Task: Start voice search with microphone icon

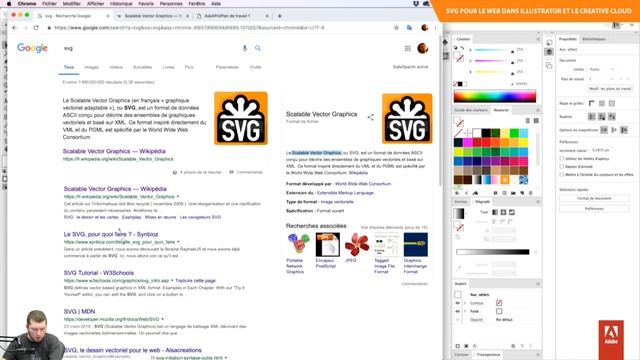Action: point(245,48)
